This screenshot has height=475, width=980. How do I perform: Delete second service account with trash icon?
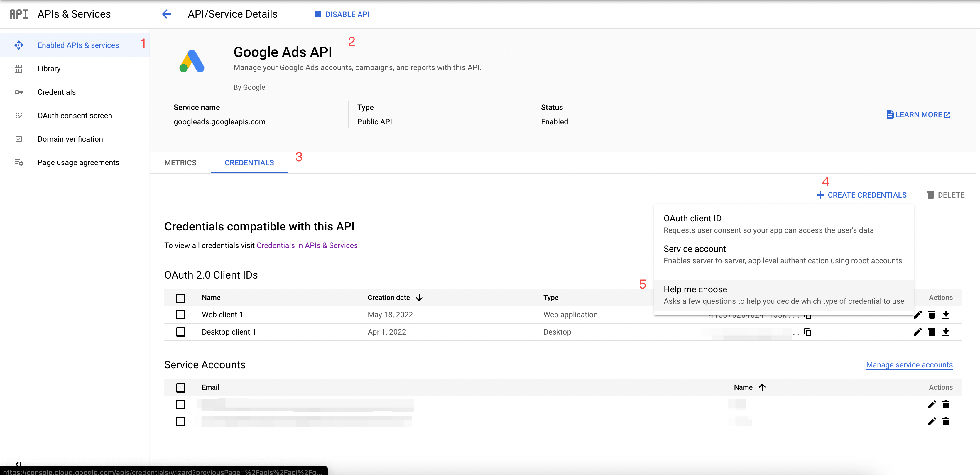click(x=946, y=421)
